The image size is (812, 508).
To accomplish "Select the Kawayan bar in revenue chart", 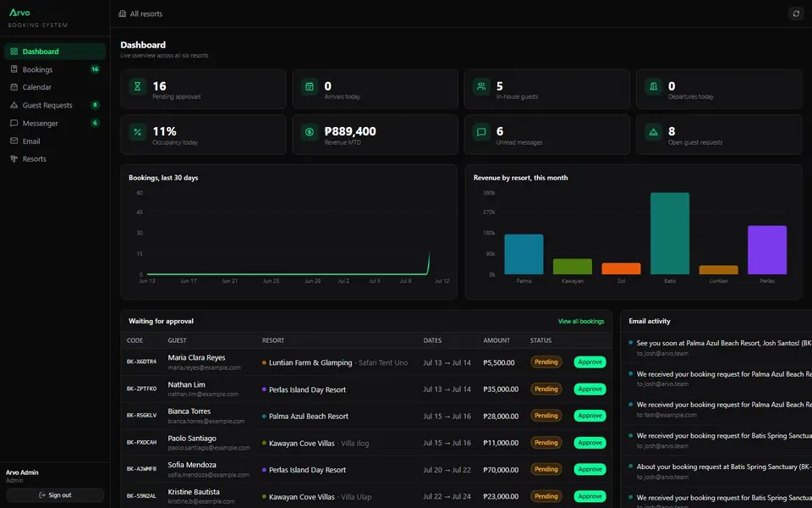I will coord(573,267).
